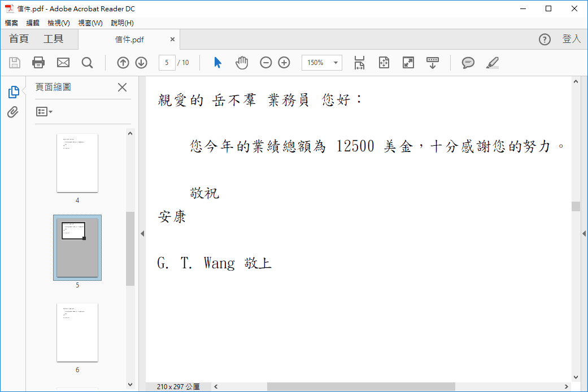Click the 登入 sign-in link
588x392 pixels.
572,38
